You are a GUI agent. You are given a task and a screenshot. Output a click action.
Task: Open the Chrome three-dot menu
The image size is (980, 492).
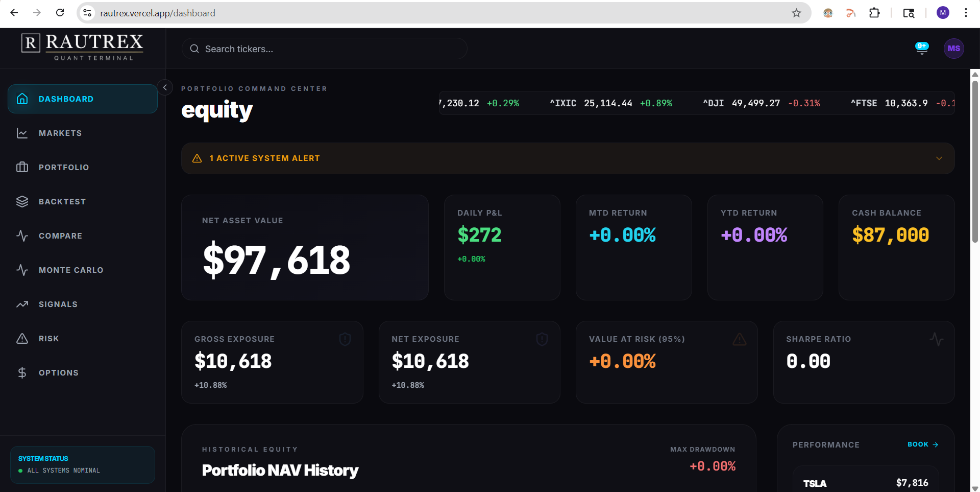[x=966, y=13]
